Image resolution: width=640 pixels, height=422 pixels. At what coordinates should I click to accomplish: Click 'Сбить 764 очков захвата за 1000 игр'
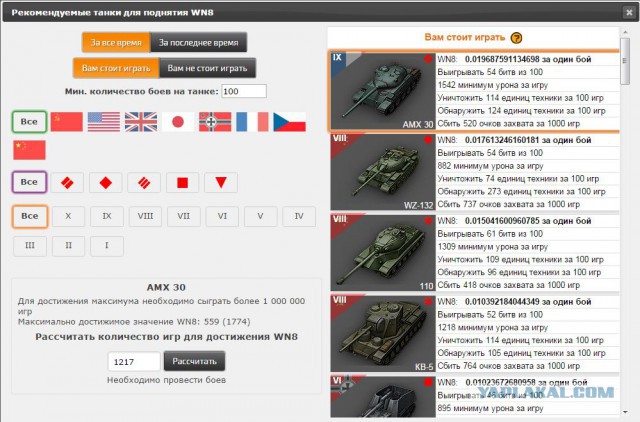tap(509, 366)
